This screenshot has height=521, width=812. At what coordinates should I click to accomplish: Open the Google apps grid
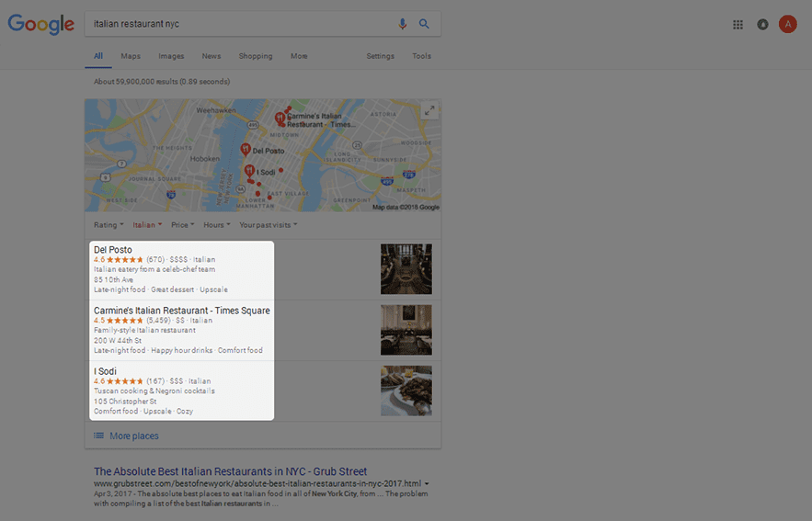(738, 24)
